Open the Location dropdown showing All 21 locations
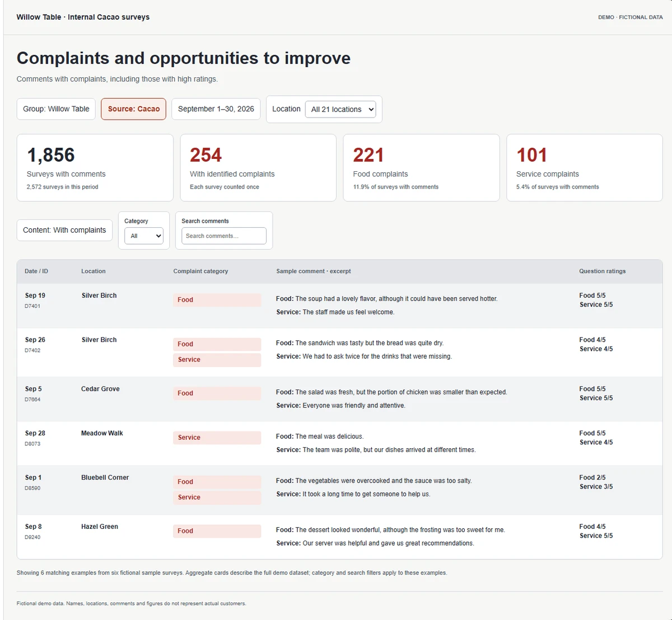The height and width of the screenshot is (620, 672). tap(340, 109)
